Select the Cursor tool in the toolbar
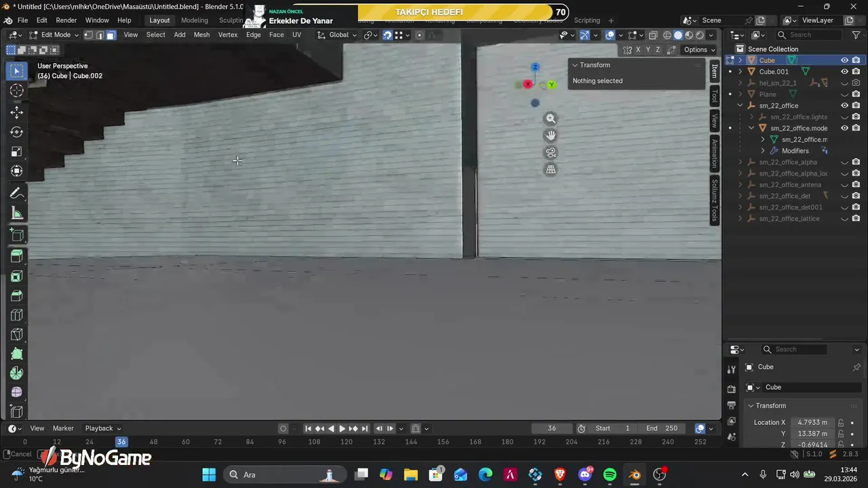 (x=17, y=90)
